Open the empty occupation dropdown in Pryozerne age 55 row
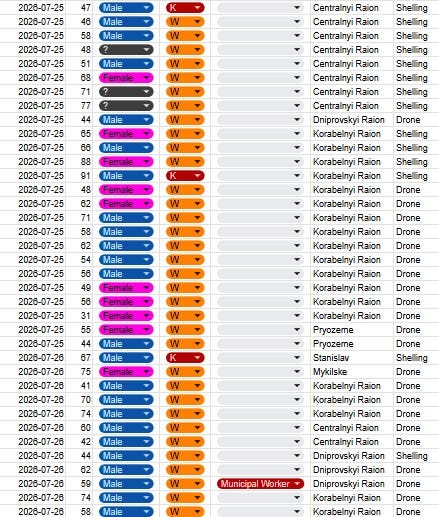The width and height of the screenshot is (439, 517). tap(260, 330)
